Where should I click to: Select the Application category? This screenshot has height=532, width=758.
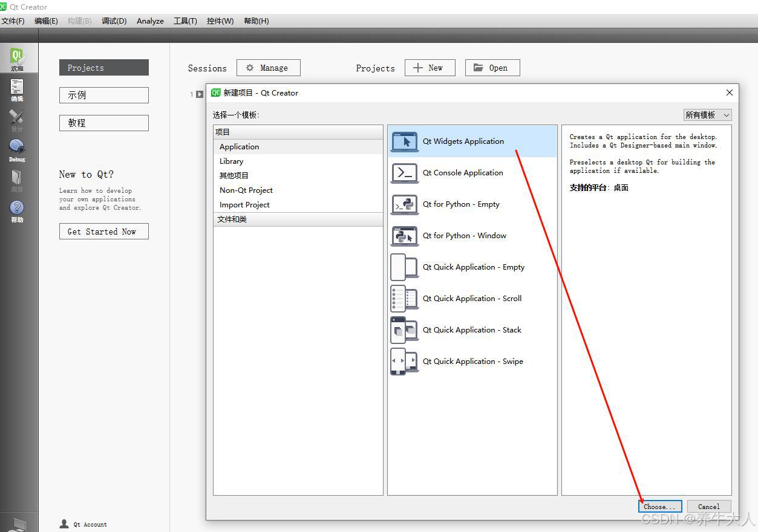pyautogui.click(x=298, y=147)
